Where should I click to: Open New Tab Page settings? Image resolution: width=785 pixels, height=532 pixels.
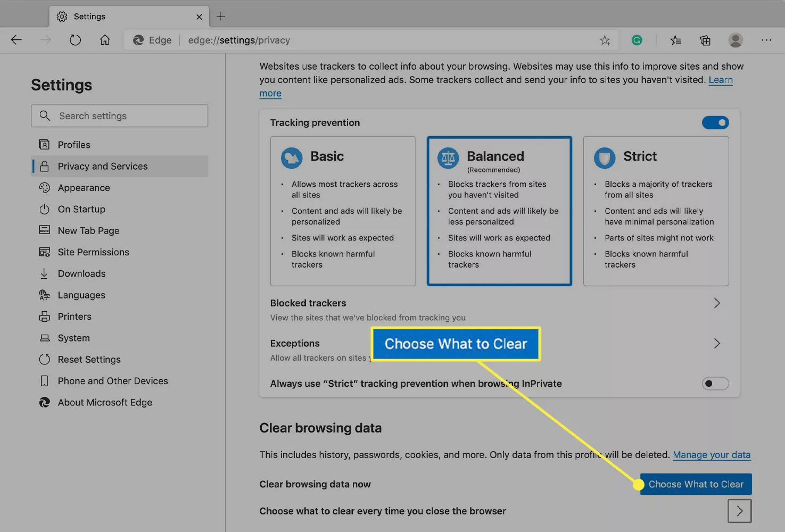click(x=120, y=230)
